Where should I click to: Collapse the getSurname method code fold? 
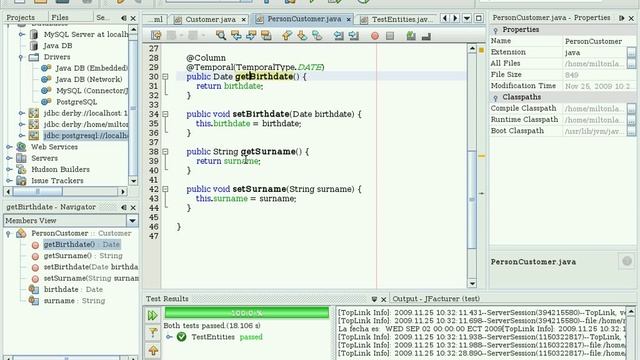pos(165,151)
